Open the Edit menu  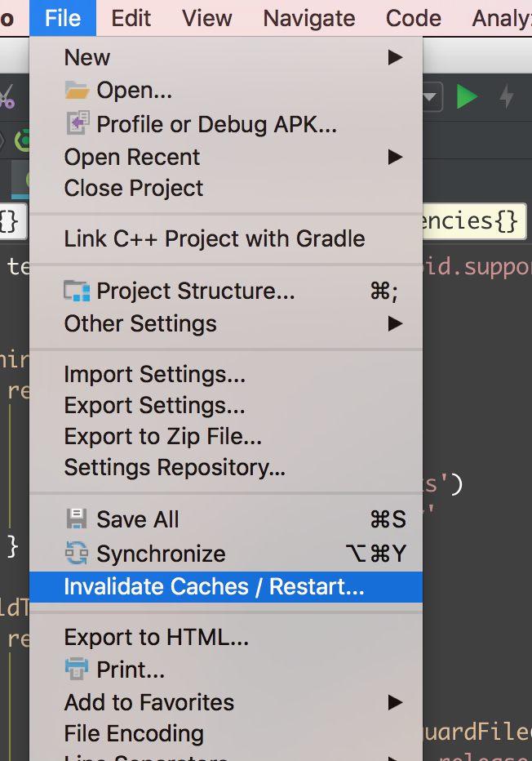point(131,17)
